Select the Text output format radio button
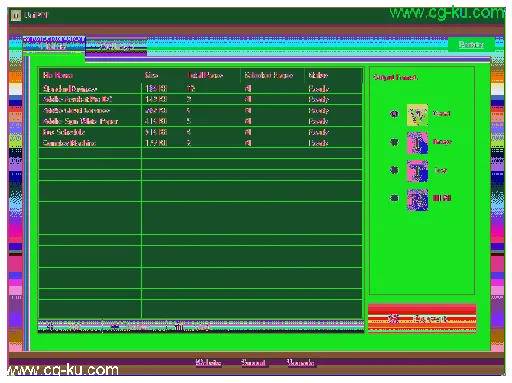Image resolution: width=512 pixels, height=383 pixels. tap(394, 170)
